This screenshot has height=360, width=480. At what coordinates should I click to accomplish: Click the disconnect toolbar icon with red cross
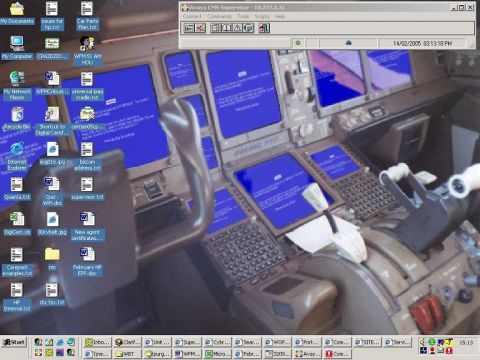(200, 28)
